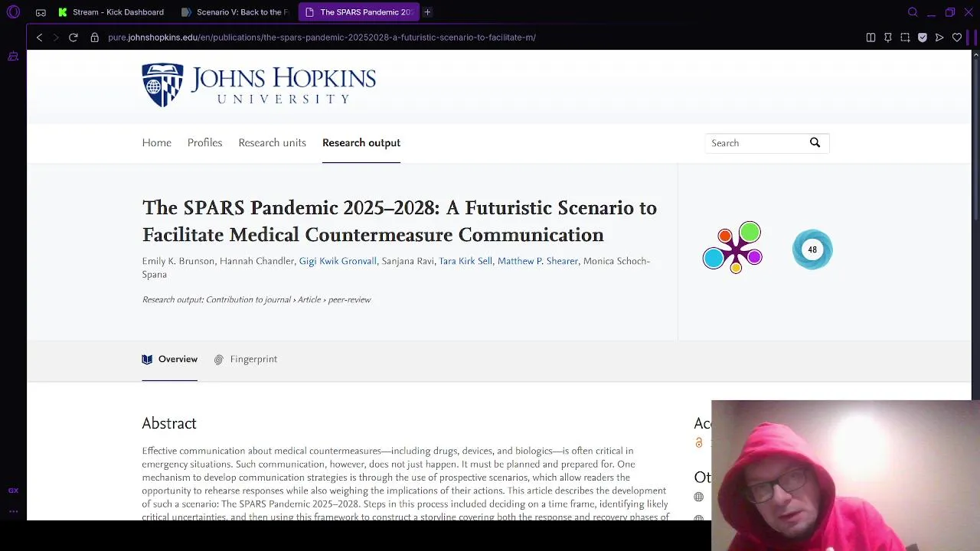Open the Opera GX main menu logo
The width and height of the screenshot is (980, 551).
coord(13,12)
